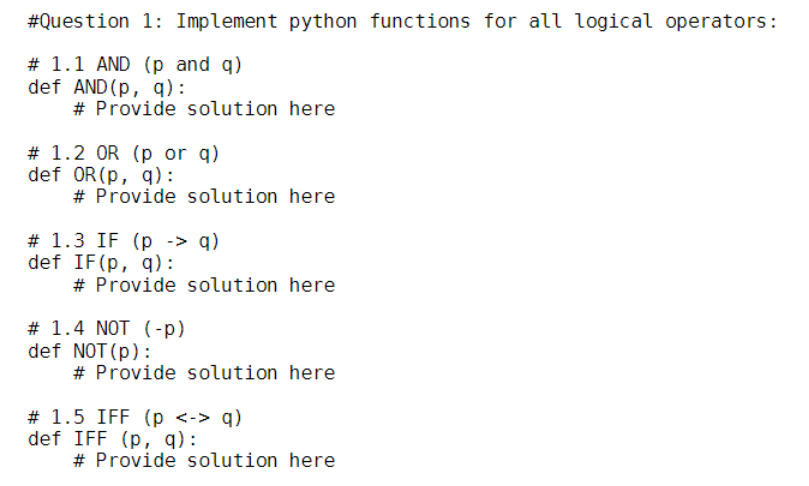Click the 'def AND(p, q):' line
The height and width of the screenshot is (486, 809).
coord(106,87)
